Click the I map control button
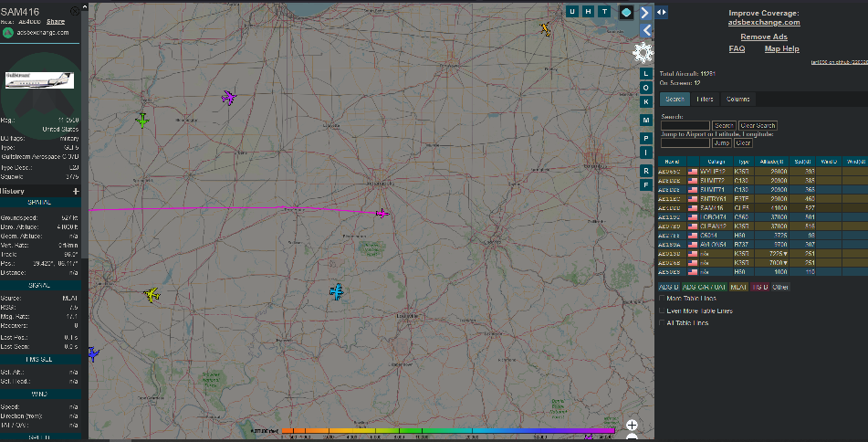 [645, 153]
